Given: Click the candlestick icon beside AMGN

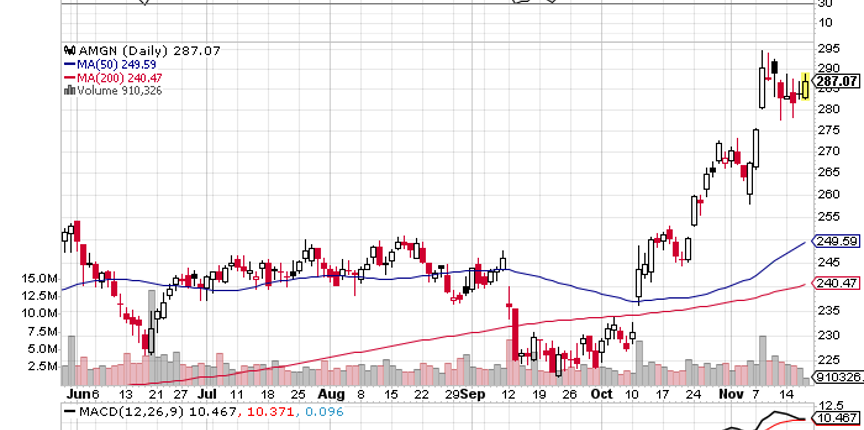Looking at the screenshot, I should (69, 51).
